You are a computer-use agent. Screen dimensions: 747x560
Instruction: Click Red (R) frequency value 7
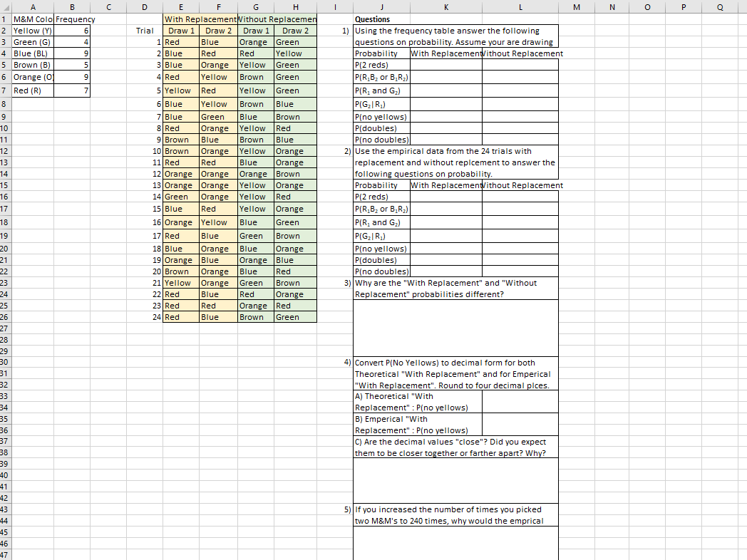coord(72,90)
